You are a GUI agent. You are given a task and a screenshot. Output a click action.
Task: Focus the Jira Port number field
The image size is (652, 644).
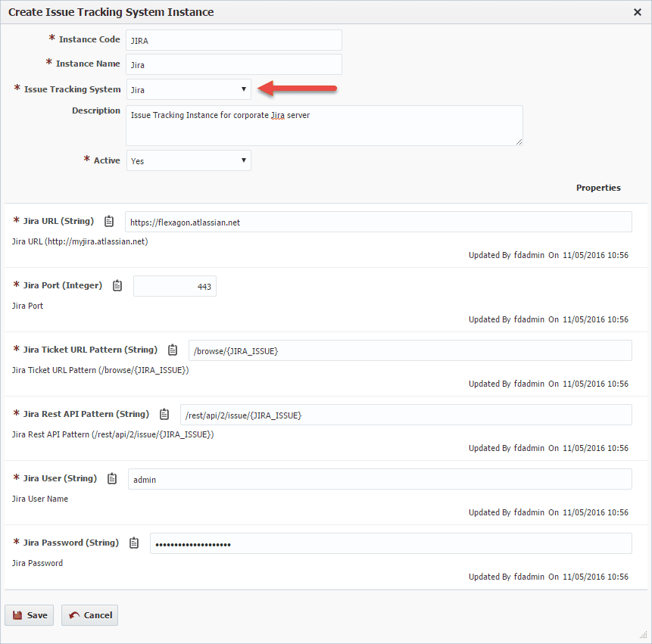[x=175, y=286]
